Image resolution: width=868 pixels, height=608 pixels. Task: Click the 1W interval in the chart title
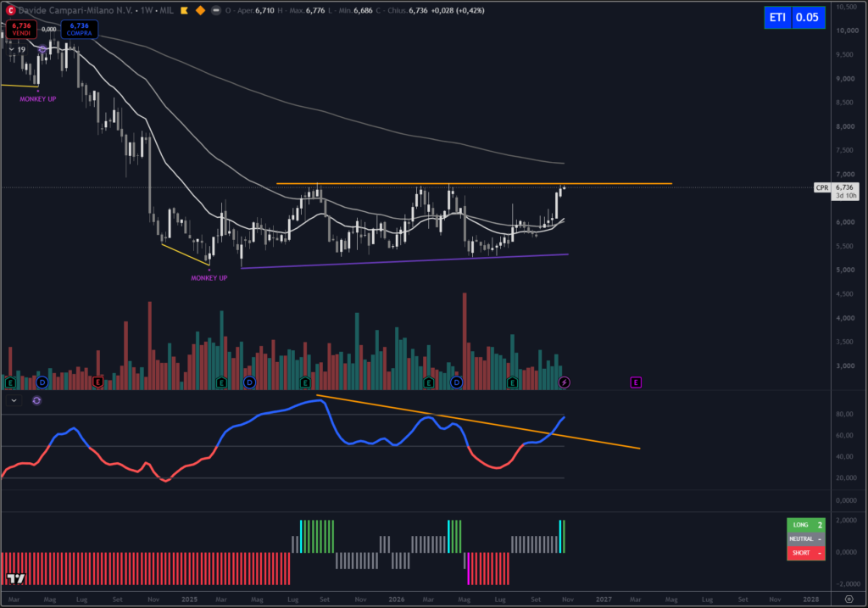pyautogui.click(x=147, y=10)
